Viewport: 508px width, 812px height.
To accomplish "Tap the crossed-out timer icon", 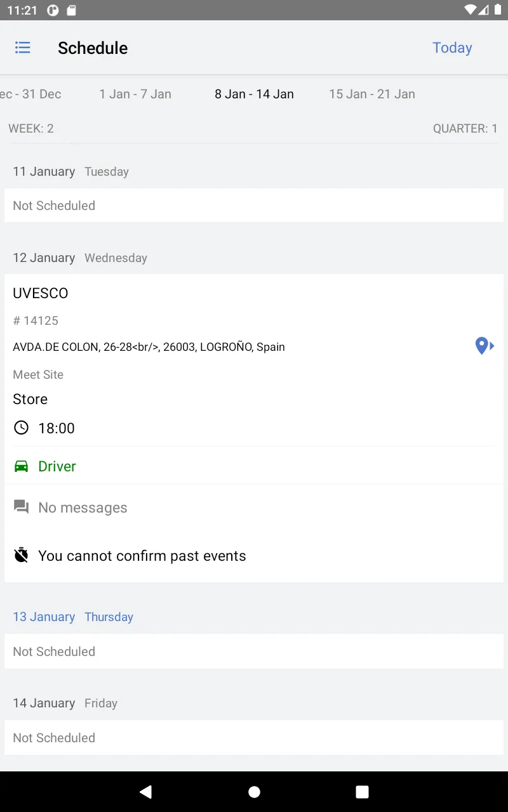I will coord(22,555).
